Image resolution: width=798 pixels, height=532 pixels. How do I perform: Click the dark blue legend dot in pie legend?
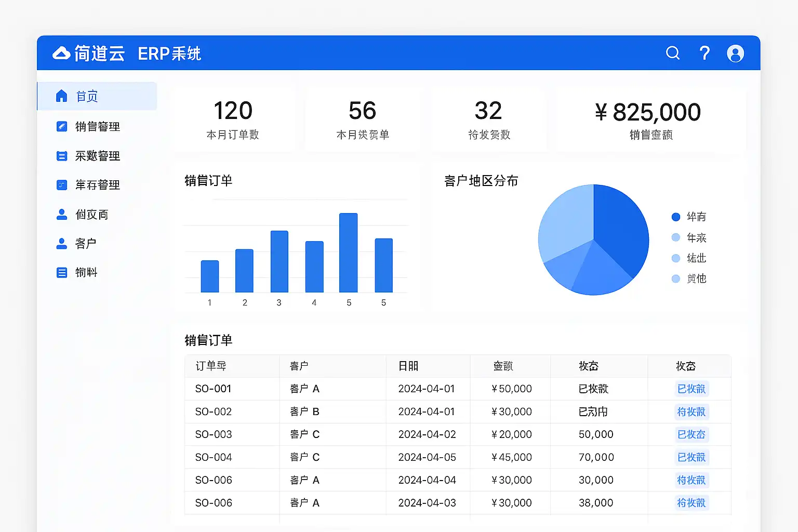tap(676, 217)
